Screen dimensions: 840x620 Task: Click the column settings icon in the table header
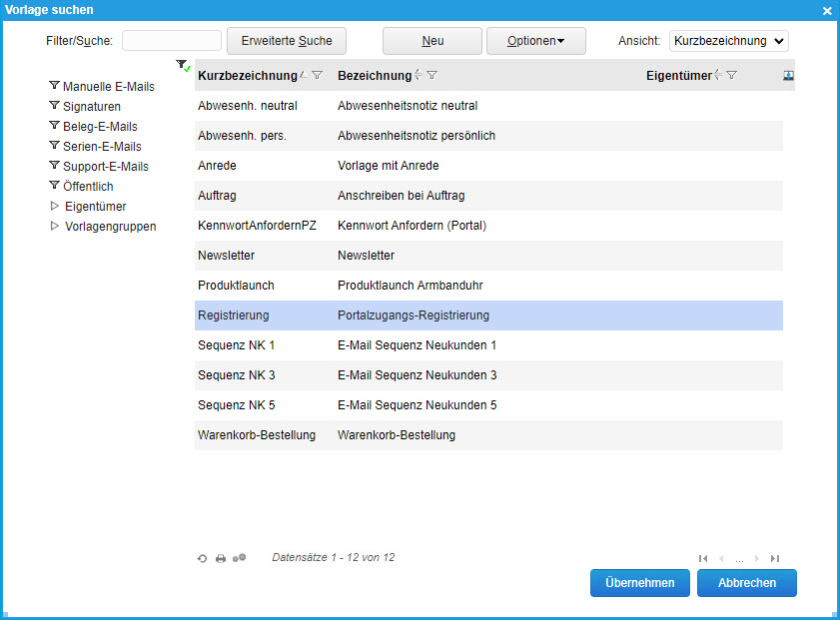coord(788,76)
